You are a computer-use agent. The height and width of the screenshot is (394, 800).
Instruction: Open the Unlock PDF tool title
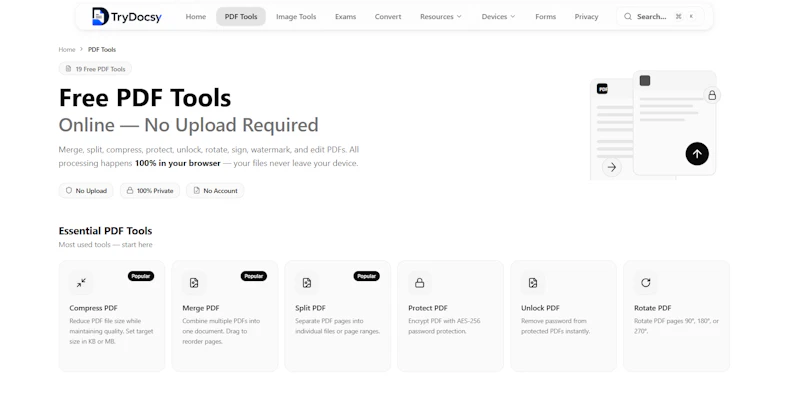pyautogui.click(x=540, y=308)
